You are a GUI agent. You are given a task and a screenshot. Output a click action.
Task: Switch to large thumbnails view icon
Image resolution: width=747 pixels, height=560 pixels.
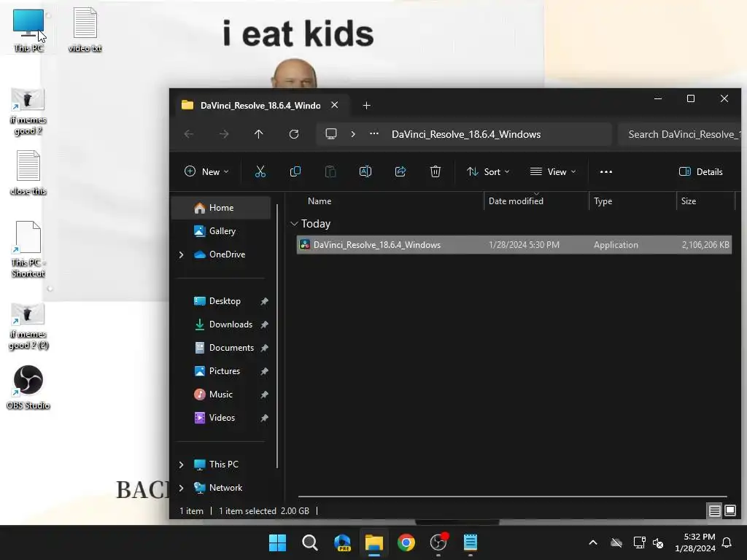(x=730, y=511)
